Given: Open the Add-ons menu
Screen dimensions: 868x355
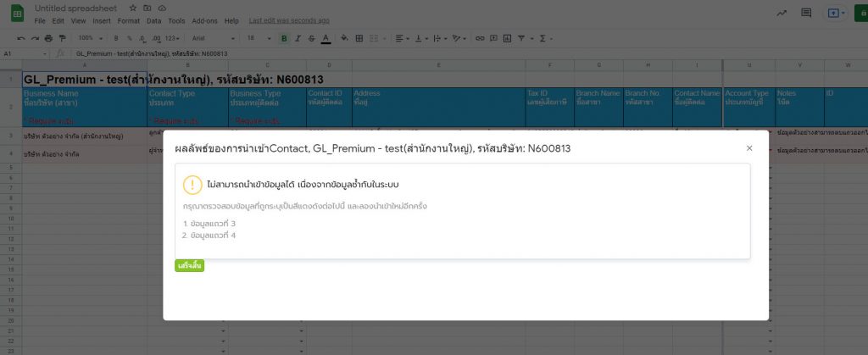Looking at the screenshot, I should click(x=205, y=21).
